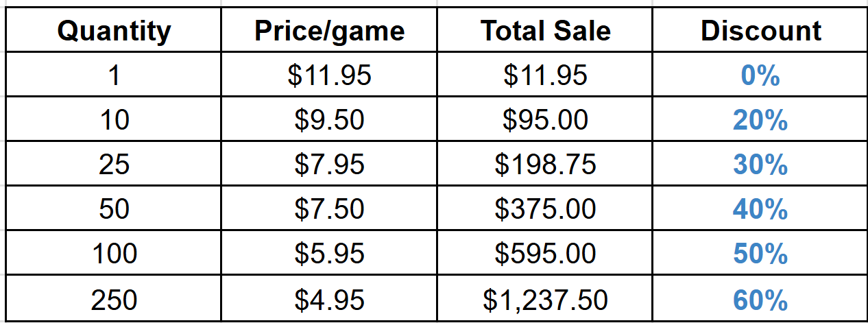Select the Price/game header cell
868x323 pixels.
tap(329, 31)
